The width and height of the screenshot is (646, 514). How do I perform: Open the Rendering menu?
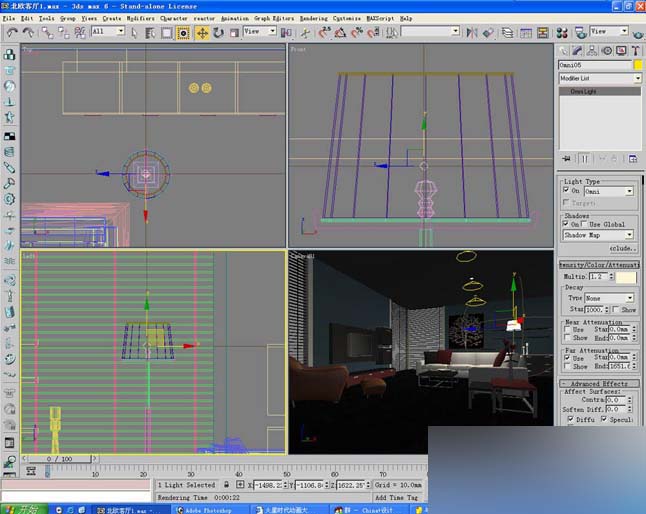(x=313, y=18)
